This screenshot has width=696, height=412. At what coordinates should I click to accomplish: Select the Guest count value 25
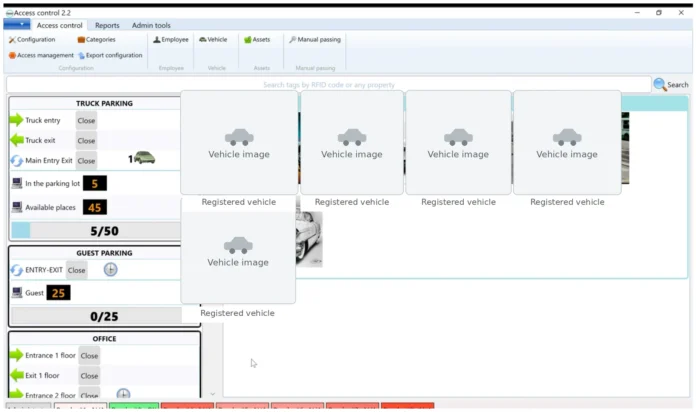point(58,293)
